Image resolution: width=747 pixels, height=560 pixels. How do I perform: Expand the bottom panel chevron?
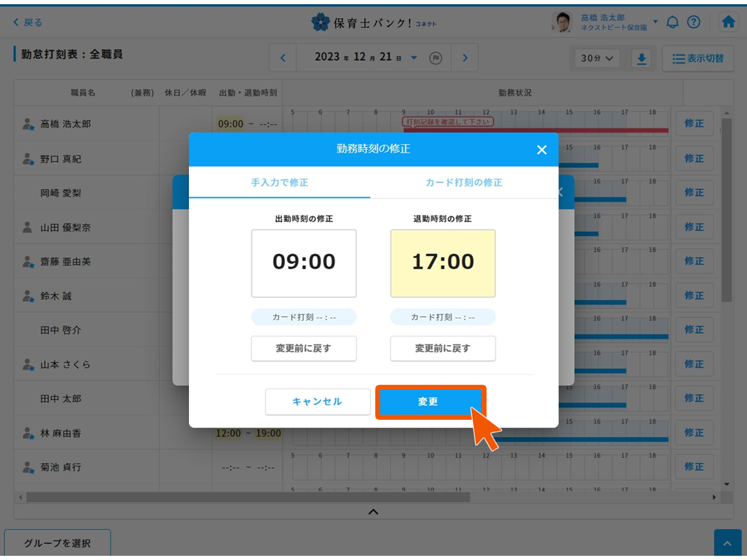point(373,512)
